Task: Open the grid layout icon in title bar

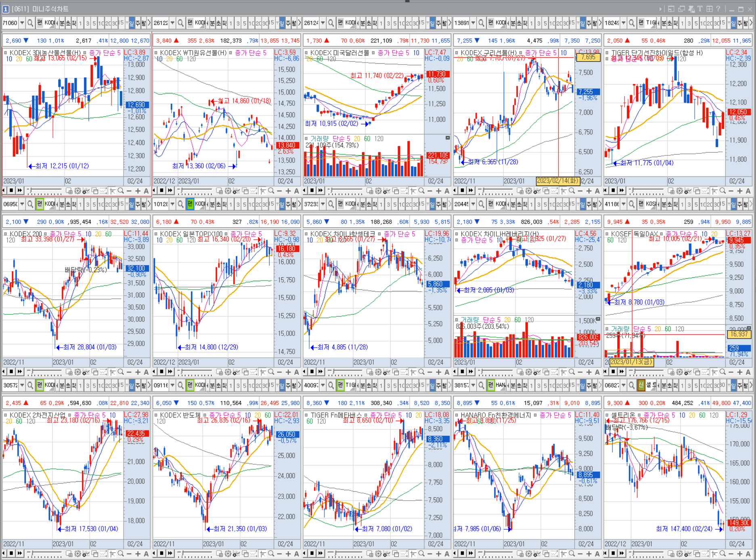Action: tap(710, 9)
